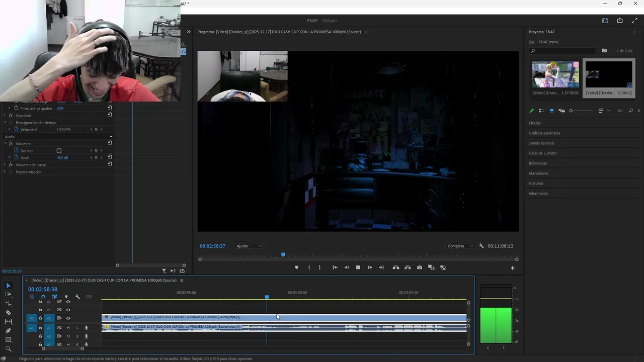Enable voice-over record on A1
The width and height of the screenshot is (644, 362).
pyautogui.click(x=86, y=328)
